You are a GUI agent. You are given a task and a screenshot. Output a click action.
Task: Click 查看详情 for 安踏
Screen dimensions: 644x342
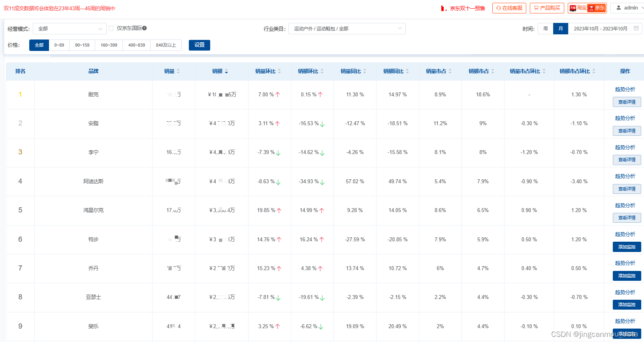tap(627, 131)
